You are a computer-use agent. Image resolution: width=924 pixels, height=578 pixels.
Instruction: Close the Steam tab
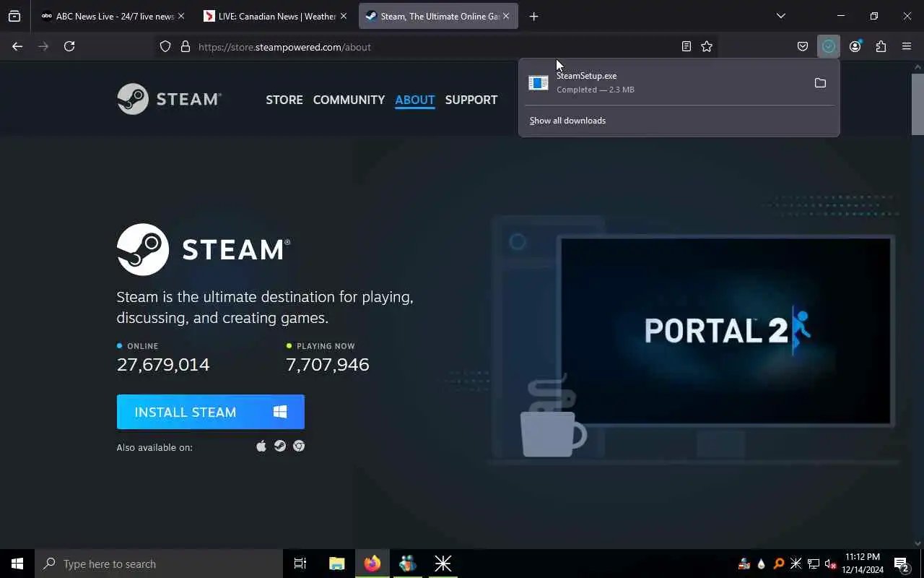point(506,16)
